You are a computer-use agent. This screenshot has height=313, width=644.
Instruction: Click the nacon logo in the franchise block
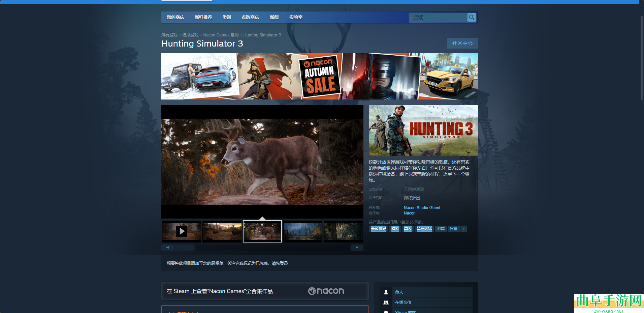(x=326, y=291)
